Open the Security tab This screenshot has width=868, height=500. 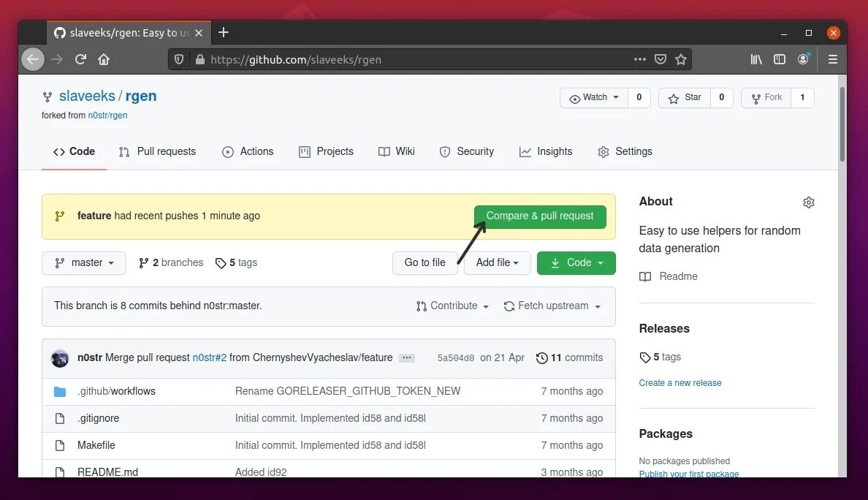466,152
